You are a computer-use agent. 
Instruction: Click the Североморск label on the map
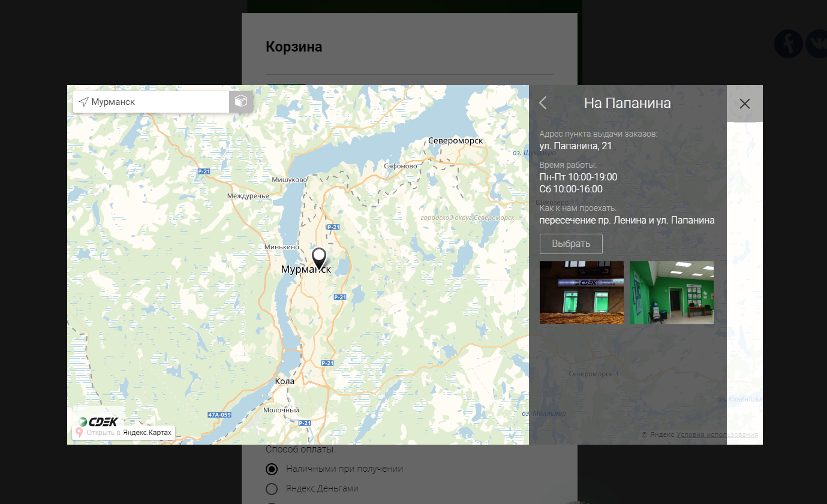click(455, 141)
